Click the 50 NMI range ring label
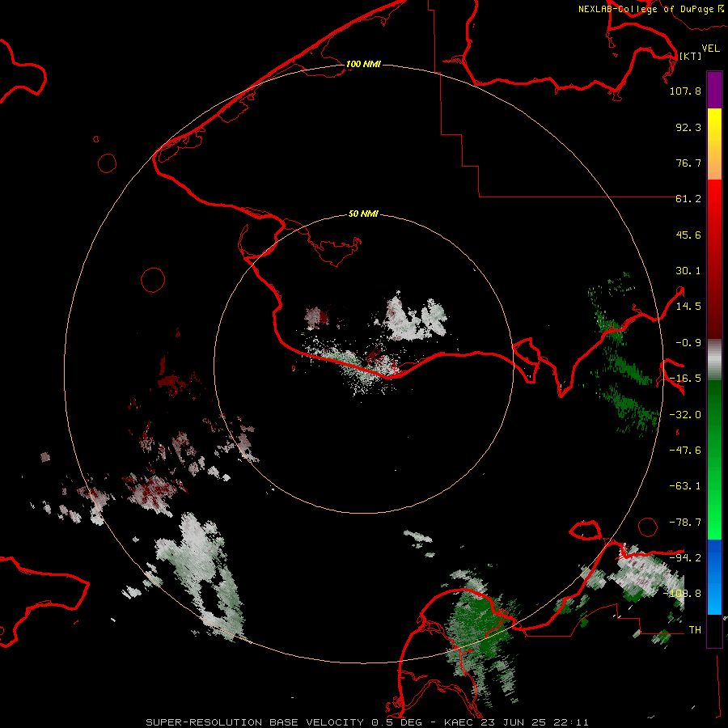Screen dimensions: 728x728 363,214
